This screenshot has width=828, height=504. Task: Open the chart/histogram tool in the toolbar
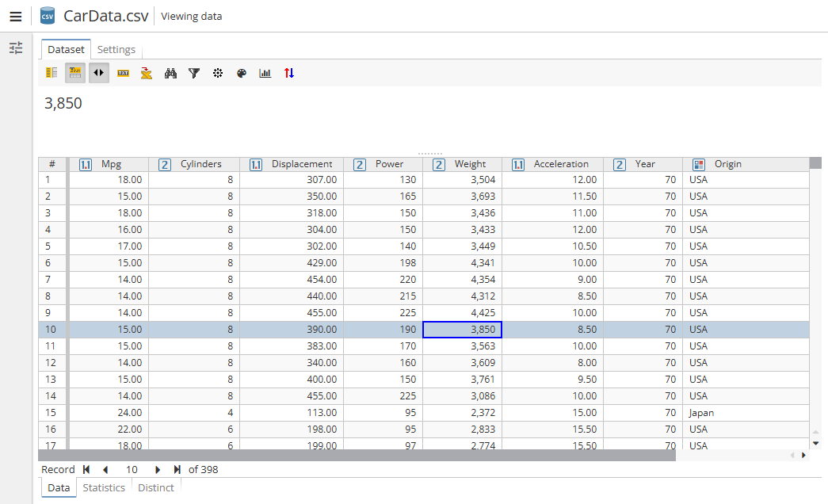click(265, 73)
